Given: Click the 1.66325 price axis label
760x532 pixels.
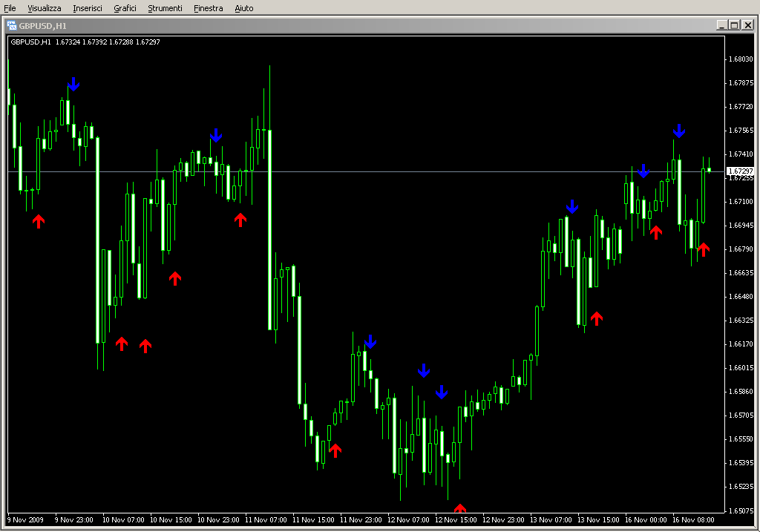Looking at the screenshot, I should pyautogui.click(x=741, y=321).
